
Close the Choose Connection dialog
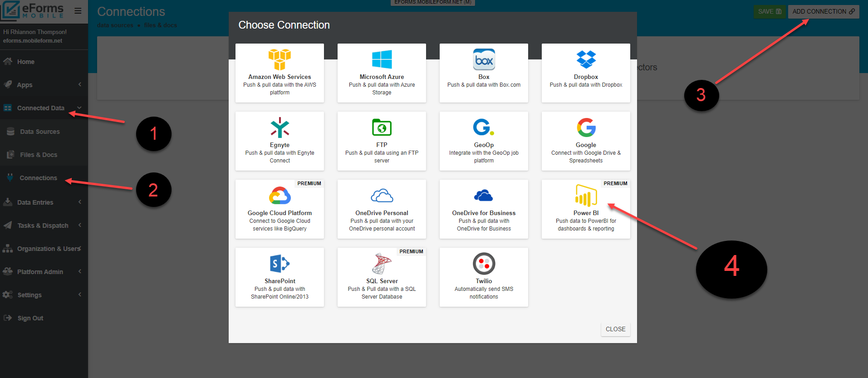(x=615, y=329)
